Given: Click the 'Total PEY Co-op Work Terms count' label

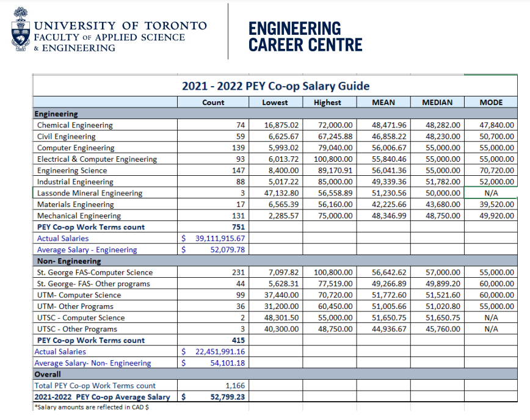Looking at the screenshot, I should 95,386.
